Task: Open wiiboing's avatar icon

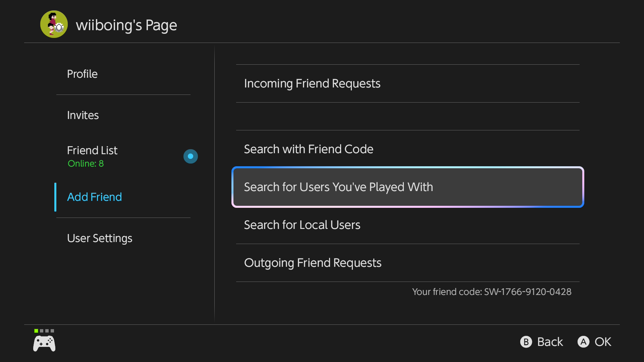Action: [54, 24]
